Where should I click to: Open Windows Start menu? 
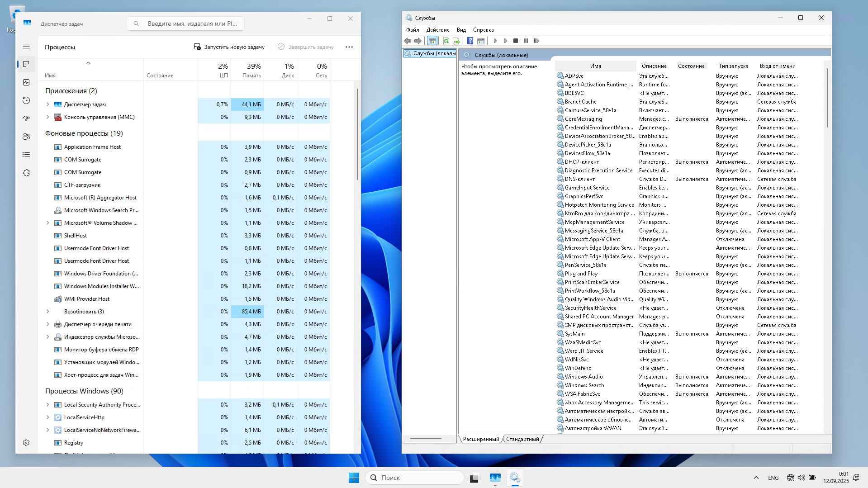[354, 478]
